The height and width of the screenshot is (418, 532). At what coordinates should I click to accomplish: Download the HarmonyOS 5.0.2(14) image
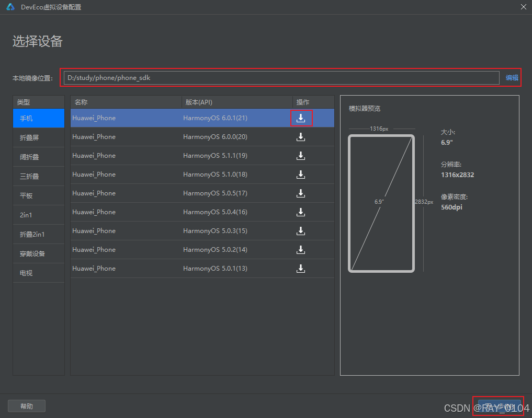point(301,250)
